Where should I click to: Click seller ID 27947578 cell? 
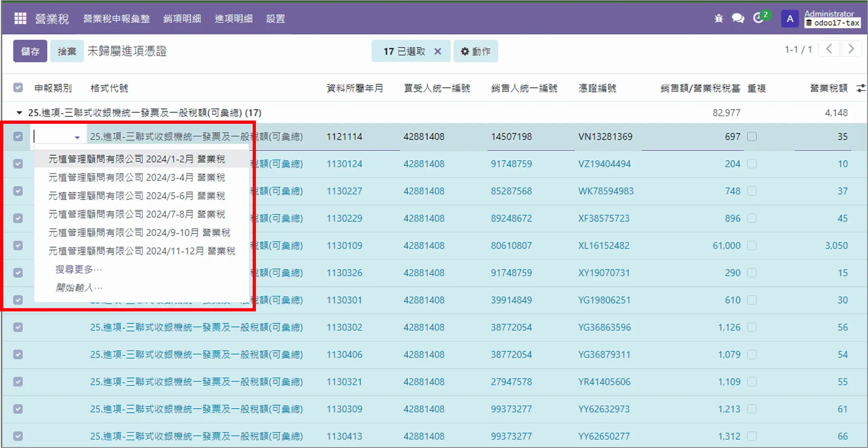511,382
